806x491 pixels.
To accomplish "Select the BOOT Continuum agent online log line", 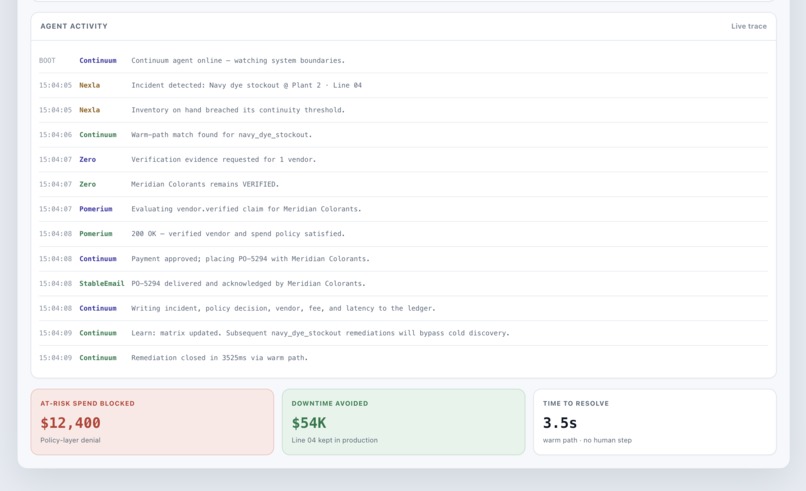I will pos(403,61).
